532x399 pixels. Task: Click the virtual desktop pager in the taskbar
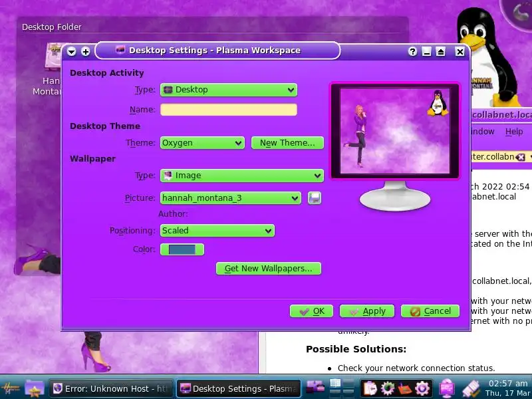(342, 388)
